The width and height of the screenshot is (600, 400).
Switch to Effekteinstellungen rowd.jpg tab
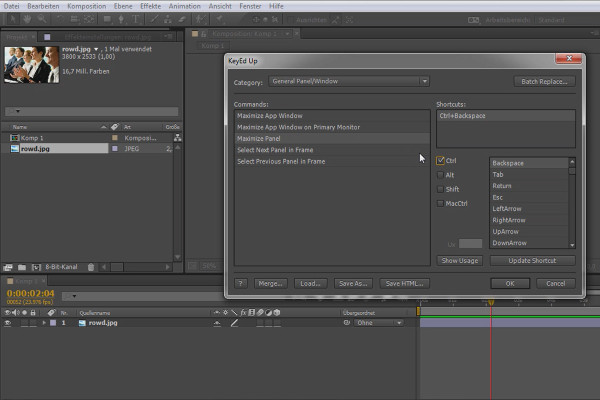coord(107,37)
